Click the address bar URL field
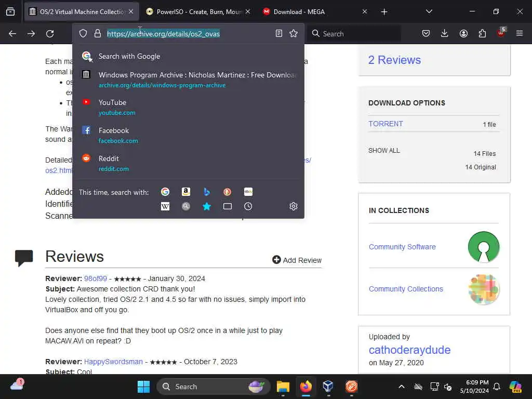532x399 pixels. pyautogui.click(x=188, y=34)
